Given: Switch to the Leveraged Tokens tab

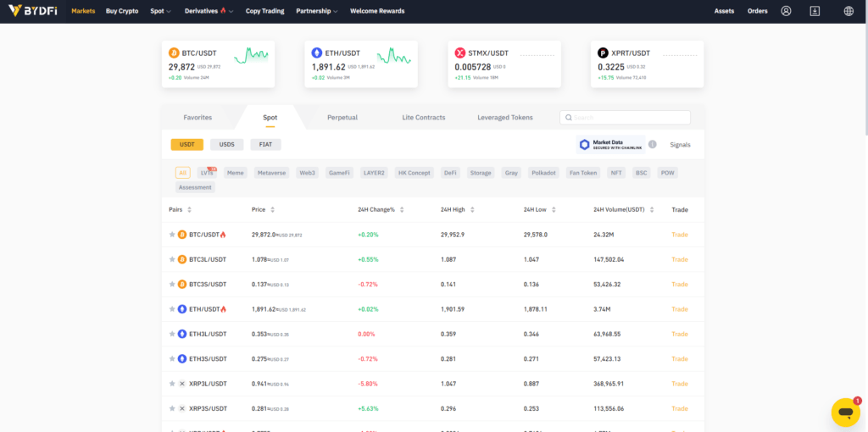Looking at the screenshot, I should click(505, 117).
